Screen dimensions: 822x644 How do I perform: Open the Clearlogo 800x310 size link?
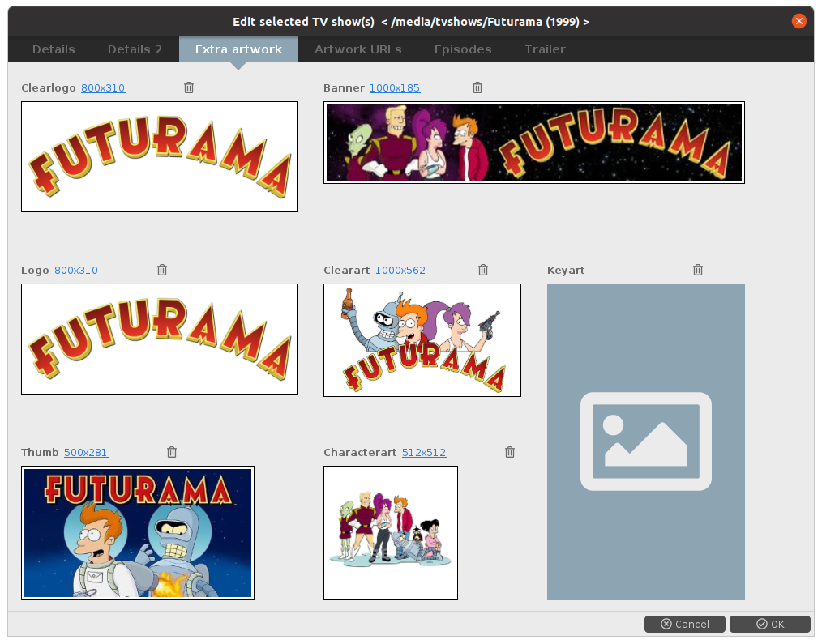tap(103, 88)
